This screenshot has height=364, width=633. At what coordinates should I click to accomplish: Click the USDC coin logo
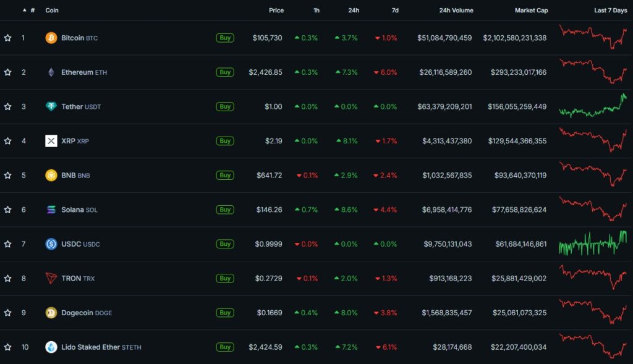pyautogui.click(x=51, y=243)
